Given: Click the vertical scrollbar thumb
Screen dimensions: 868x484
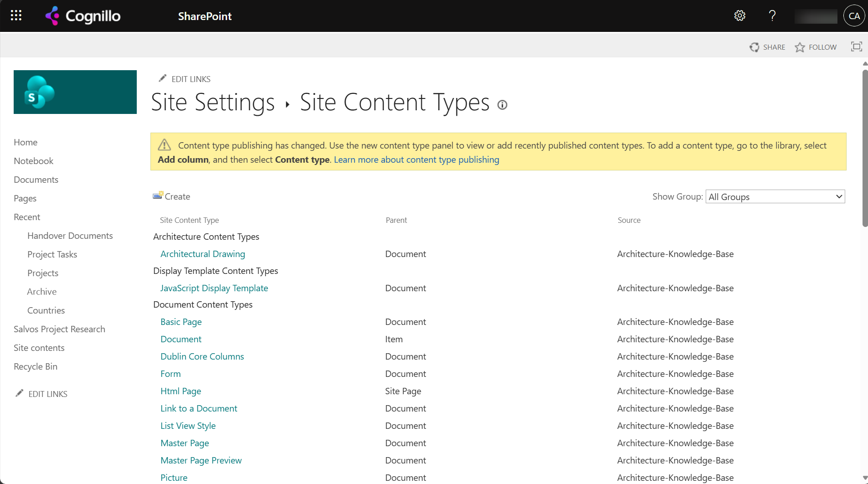Looking at the screenshot, I should tap(865, 148).
